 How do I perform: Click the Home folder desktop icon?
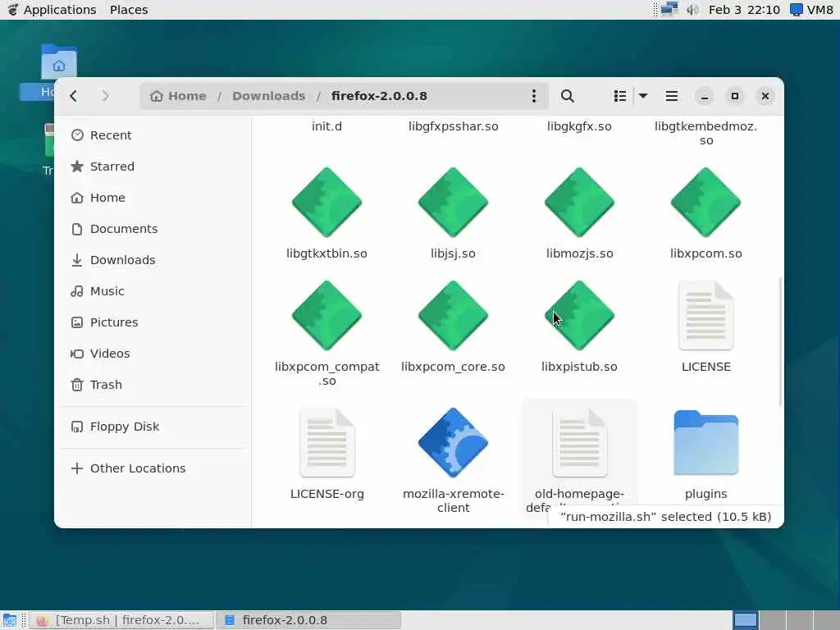(59, 62)
